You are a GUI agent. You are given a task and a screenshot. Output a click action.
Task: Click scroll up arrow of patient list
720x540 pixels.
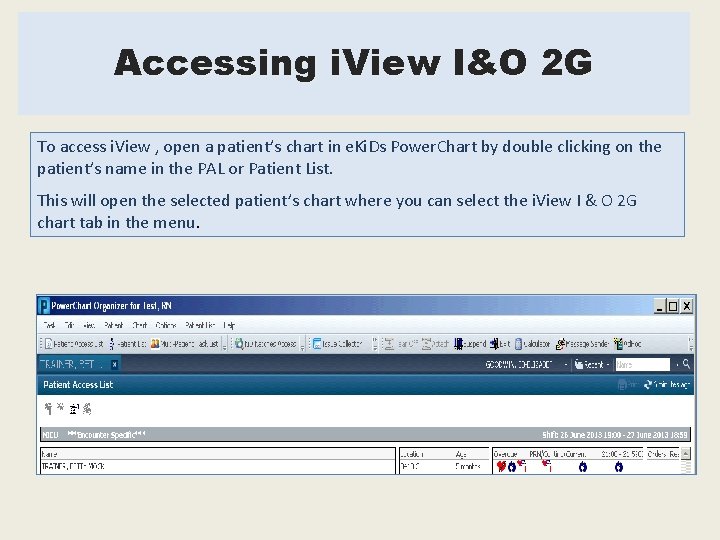[686, 454]
